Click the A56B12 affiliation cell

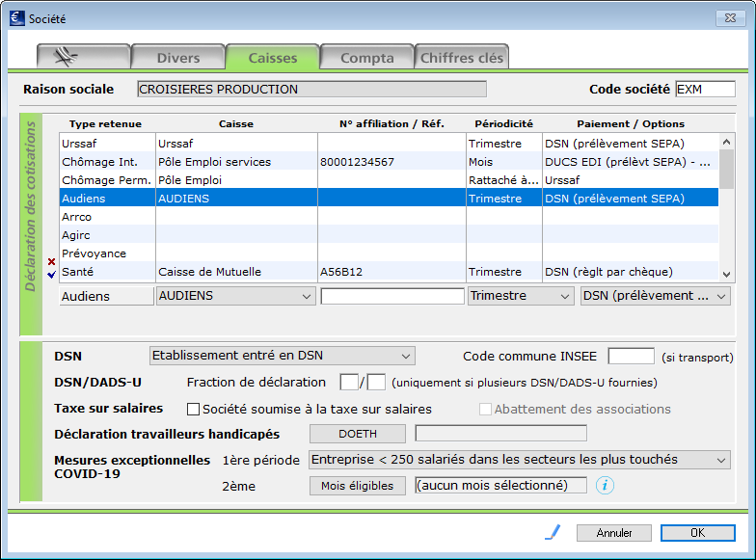[x=391, y=272]
